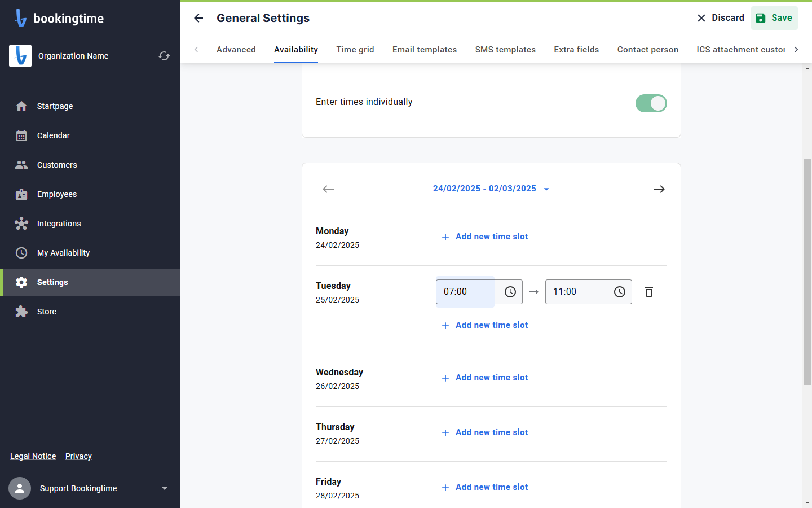Open the Legal Notice link
Screen dimensions: 812x508
pyautogui.click(x=33, y=456)
